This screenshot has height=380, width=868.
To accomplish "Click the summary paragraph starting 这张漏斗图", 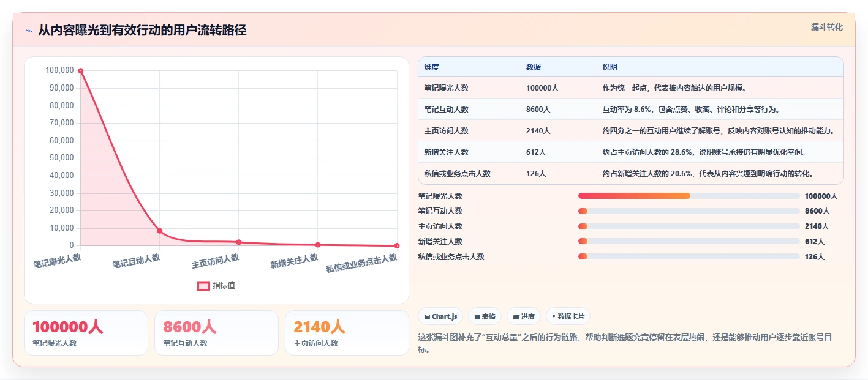I will (625, 344).
